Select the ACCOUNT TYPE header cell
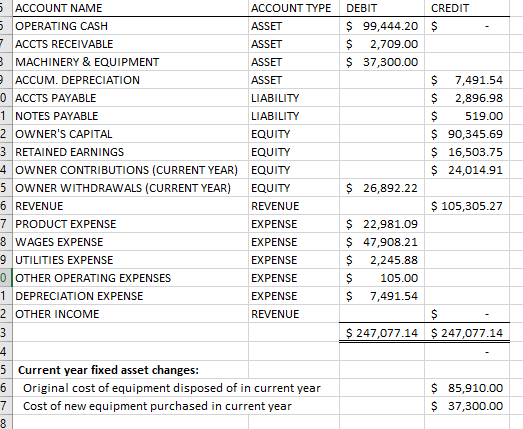The image size is (523, 429). point(294,8)
